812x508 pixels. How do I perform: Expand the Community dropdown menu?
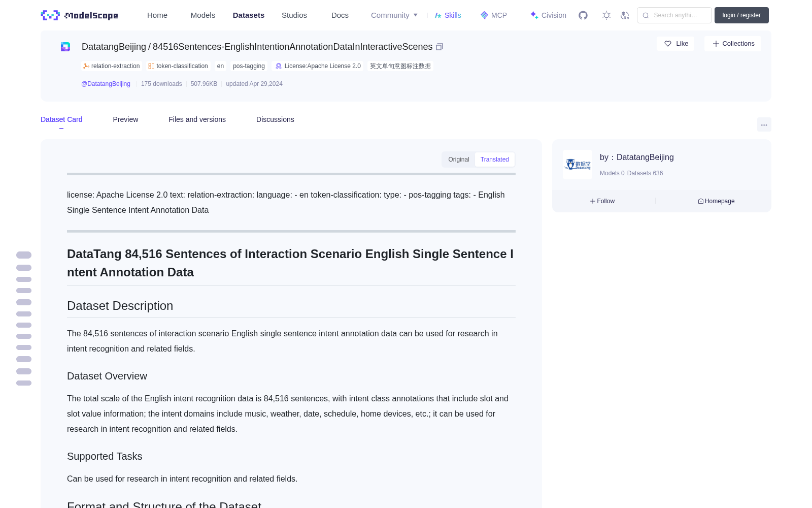(394, 15)
